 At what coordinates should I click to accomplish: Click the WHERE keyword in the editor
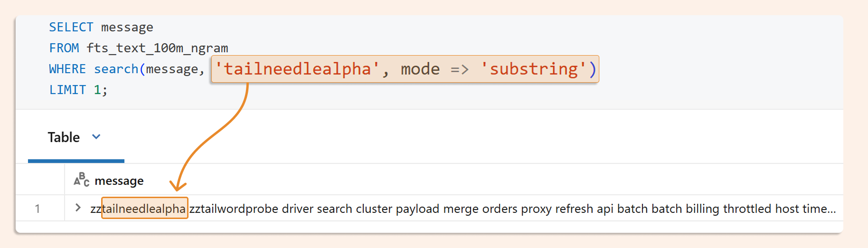67,69
